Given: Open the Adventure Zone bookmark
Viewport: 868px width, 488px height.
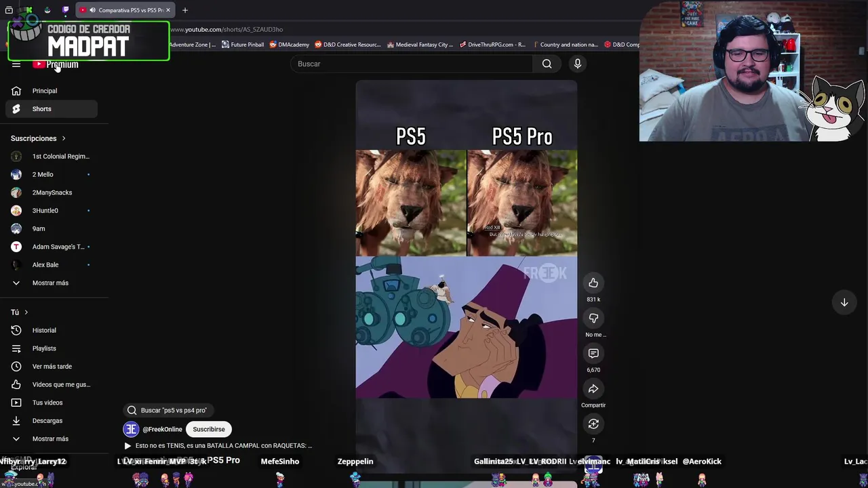Looking at the screenshot, I should (193, 45).
